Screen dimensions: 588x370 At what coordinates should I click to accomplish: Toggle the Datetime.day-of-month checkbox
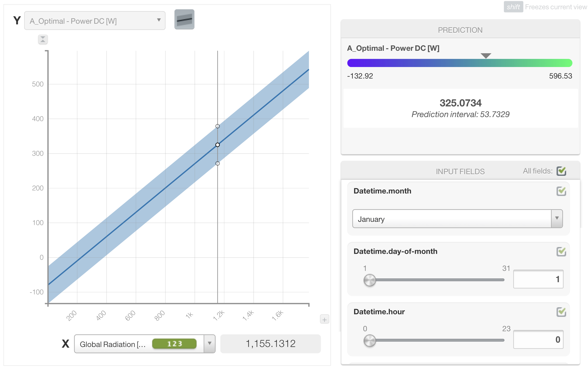pyautogui.click(x=561, y=251)
